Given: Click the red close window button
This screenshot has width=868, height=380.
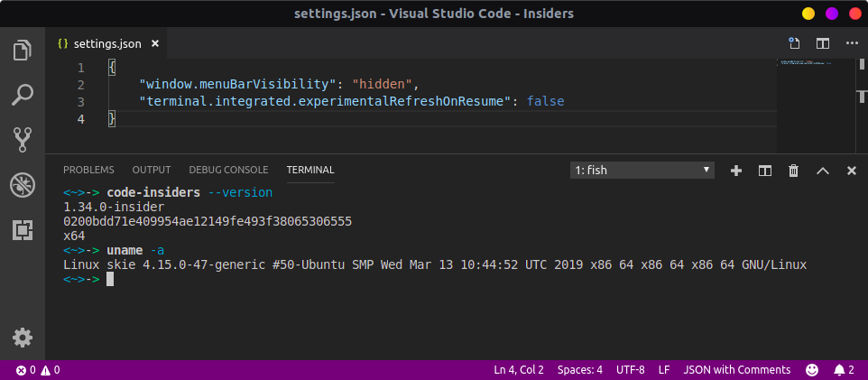Looking at the screenshot, I should point(855,14).
